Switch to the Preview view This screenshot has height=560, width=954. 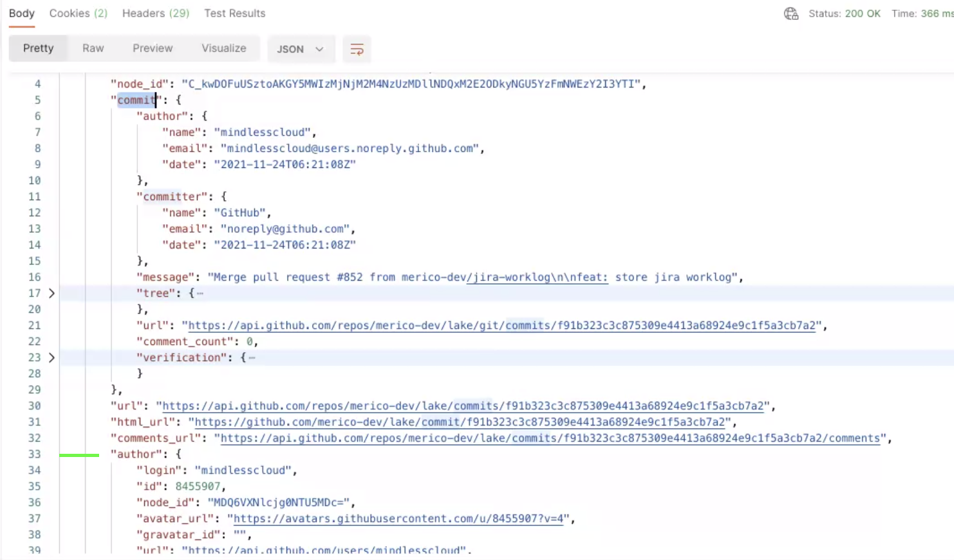pyautogui.click(x=153, y=48)
